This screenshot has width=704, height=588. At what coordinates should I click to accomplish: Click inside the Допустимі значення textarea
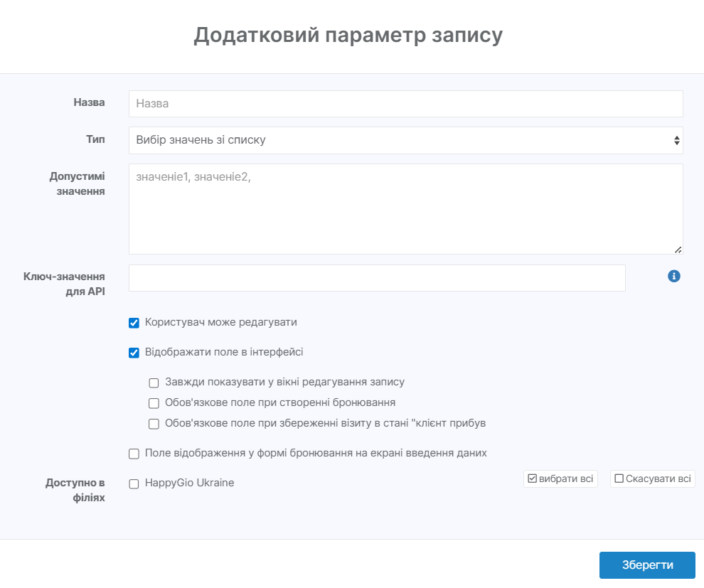coord(405,209)
